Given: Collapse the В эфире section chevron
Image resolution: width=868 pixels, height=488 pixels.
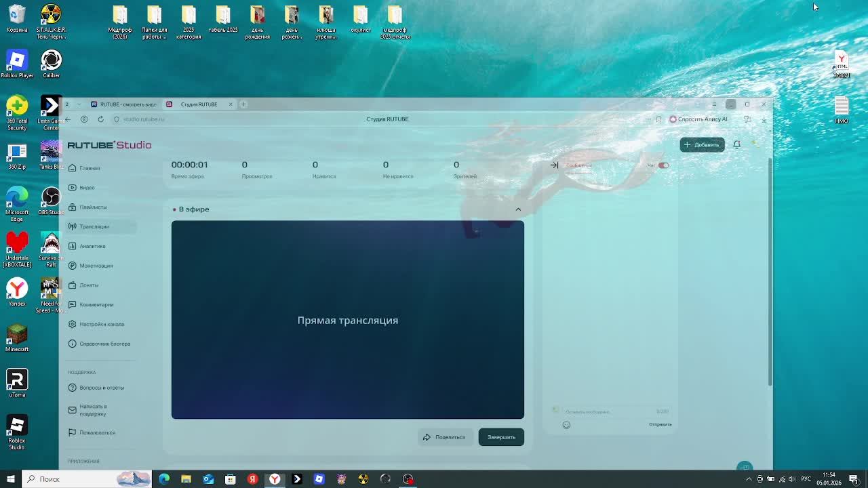Looking at the screenshot, I should 518,209.
